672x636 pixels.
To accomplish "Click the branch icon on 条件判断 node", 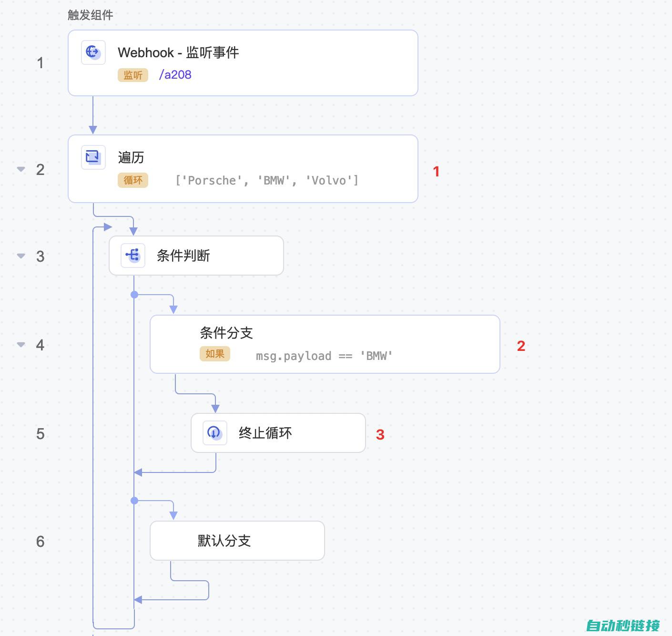I will (133, 256).
